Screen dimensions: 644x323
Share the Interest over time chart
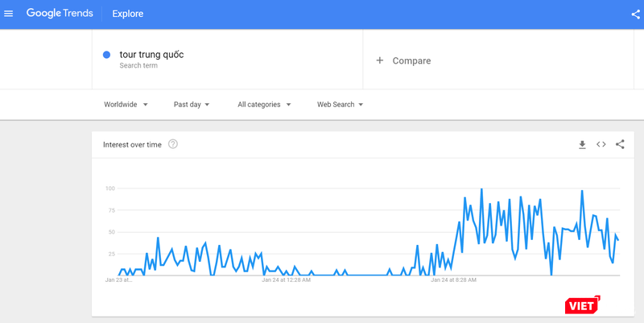[620, 144]
